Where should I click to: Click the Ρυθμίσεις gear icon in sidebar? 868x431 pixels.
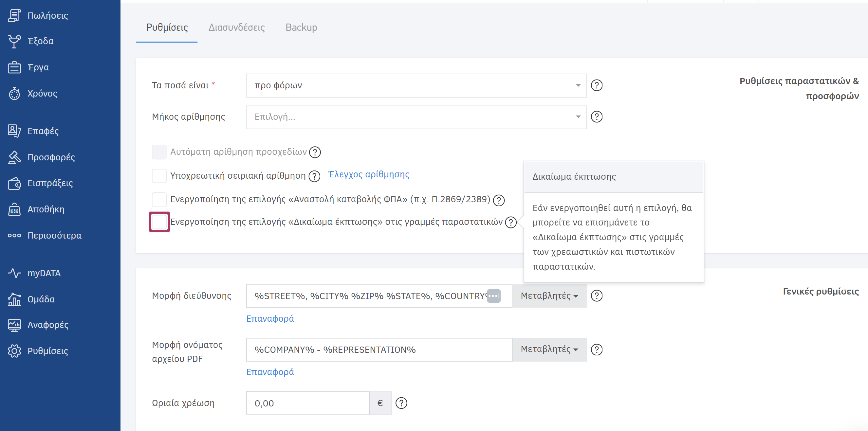(x=14, y=351)
